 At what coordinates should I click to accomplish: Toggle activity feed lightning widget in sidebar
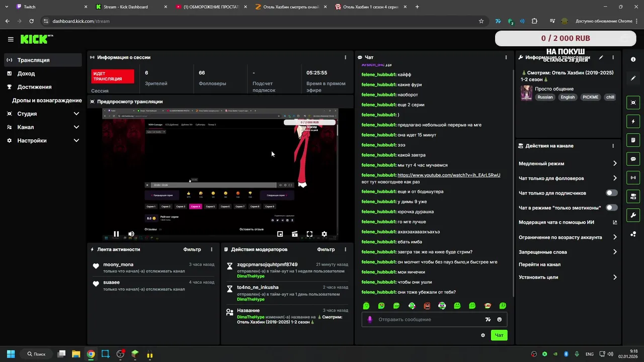[x=633, y=121]
